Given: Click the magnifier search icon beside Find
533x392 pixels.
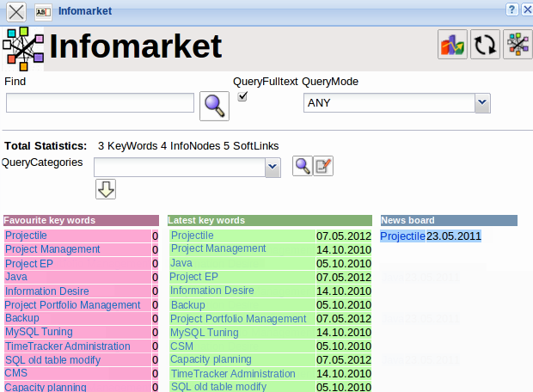Looking at the screenshot, I should 214,106.
